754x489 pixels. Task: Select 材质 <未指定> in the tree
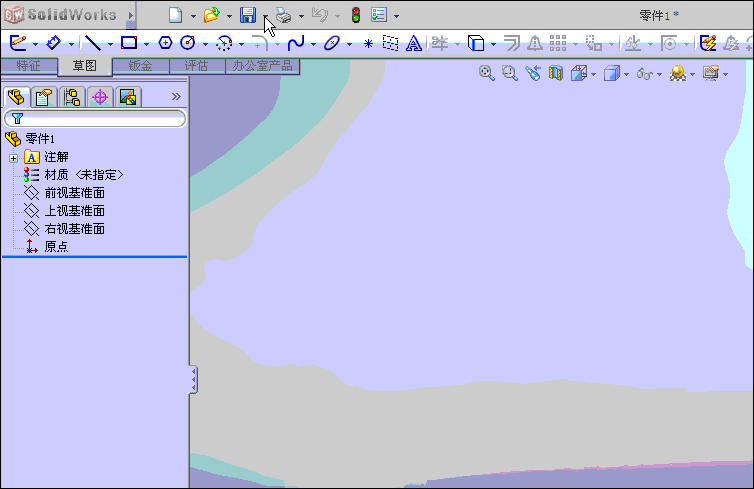point(84,175)
